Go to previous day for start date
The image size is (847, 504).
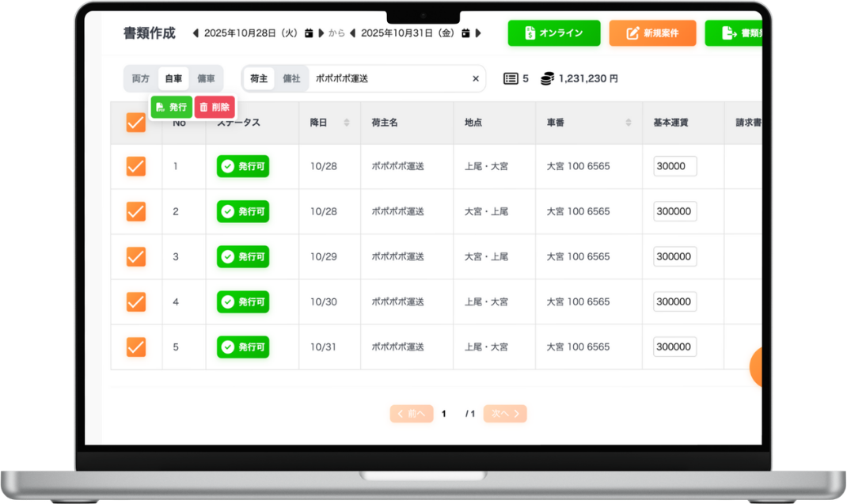coord(196,33)
